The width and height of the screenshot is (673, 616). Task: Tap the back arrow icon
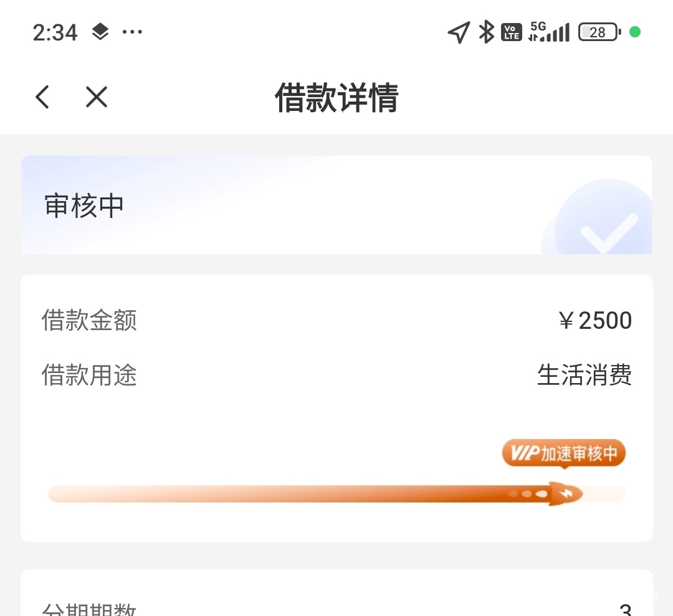[x=42, y=97]
